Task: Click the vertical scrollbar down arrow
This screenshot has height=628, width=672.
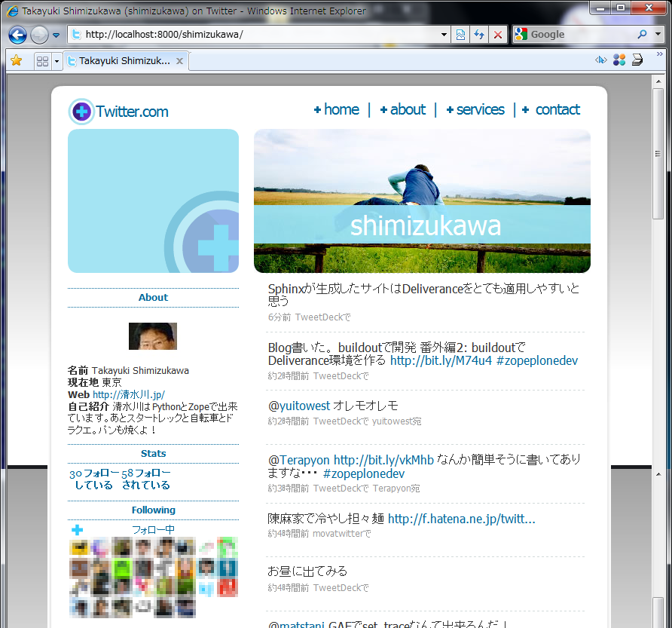Action: pyautogui.click(x=658, y=621)
